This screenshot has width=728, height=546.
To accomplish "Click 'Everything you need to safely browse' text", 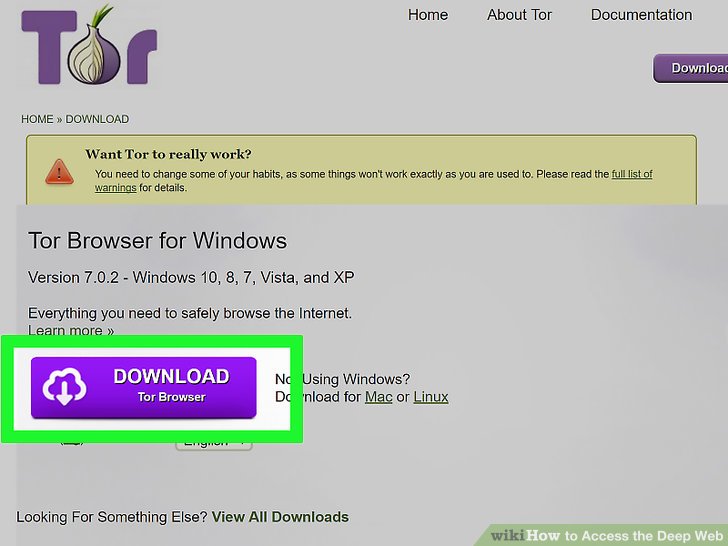I will [x=190, y=313].
